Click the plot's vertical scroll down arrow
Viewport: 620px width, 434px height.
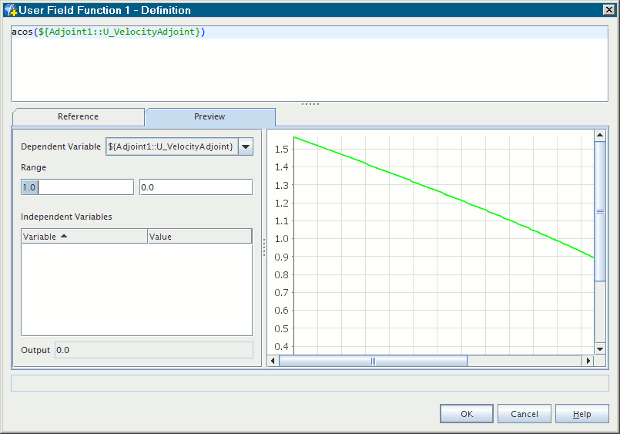tap(600, 349)
